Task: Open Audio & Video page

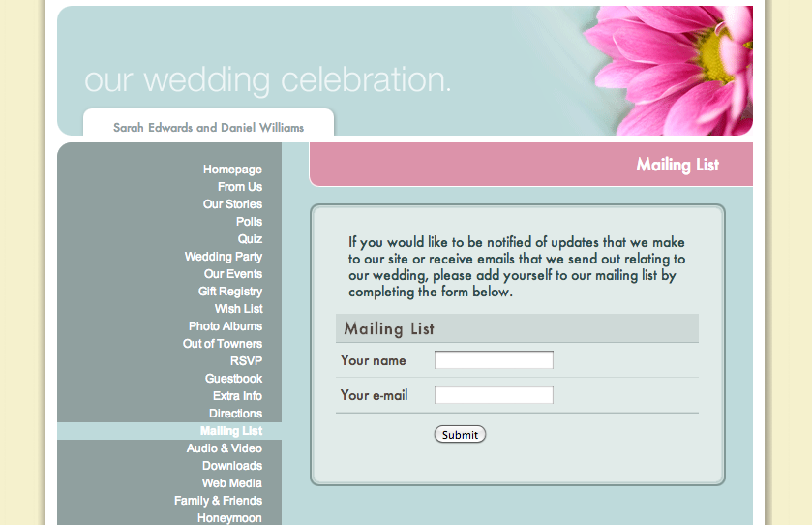Action: pos(225,448)
